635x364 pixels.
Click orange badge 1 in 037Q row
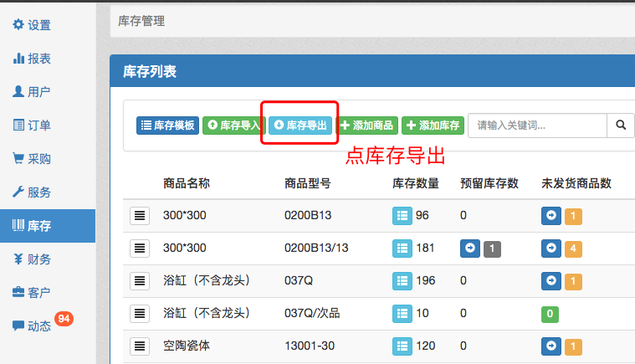pos(573,282)
